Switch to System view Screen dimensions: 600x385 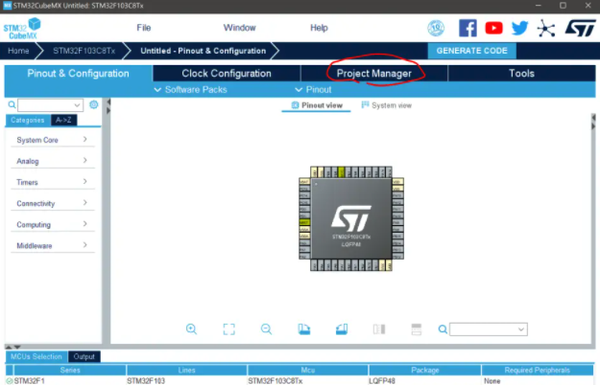(x=386, y=105)
